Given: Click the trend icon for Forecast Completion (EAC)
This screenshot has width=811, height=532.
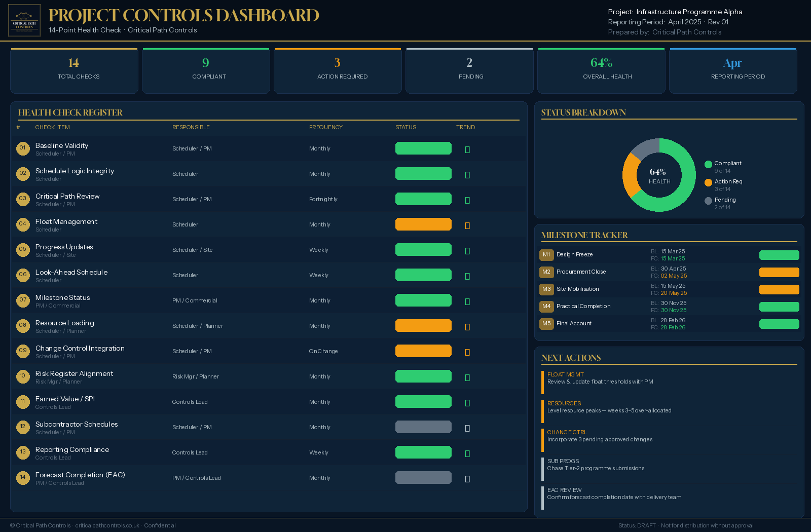Looking at the screenshot, I should [x=467, y=478].
